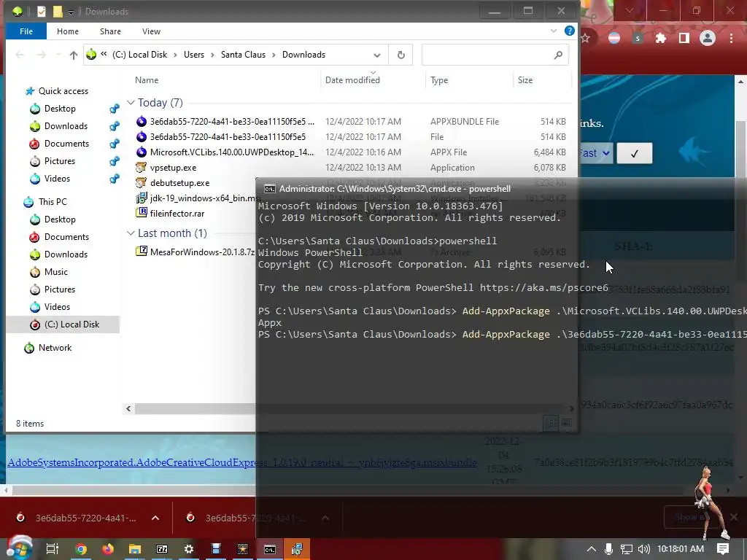Toggle the Chrome side panel icon
Image resolution: width=747 pixels, height=560 pixels.
tap(684, 38)
